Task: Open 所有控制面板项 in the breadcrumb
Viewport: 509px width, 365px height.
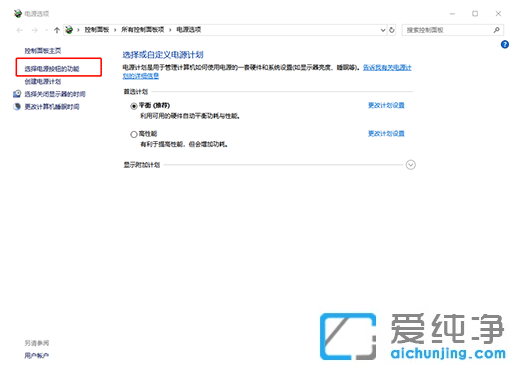Action: point(142,30)
